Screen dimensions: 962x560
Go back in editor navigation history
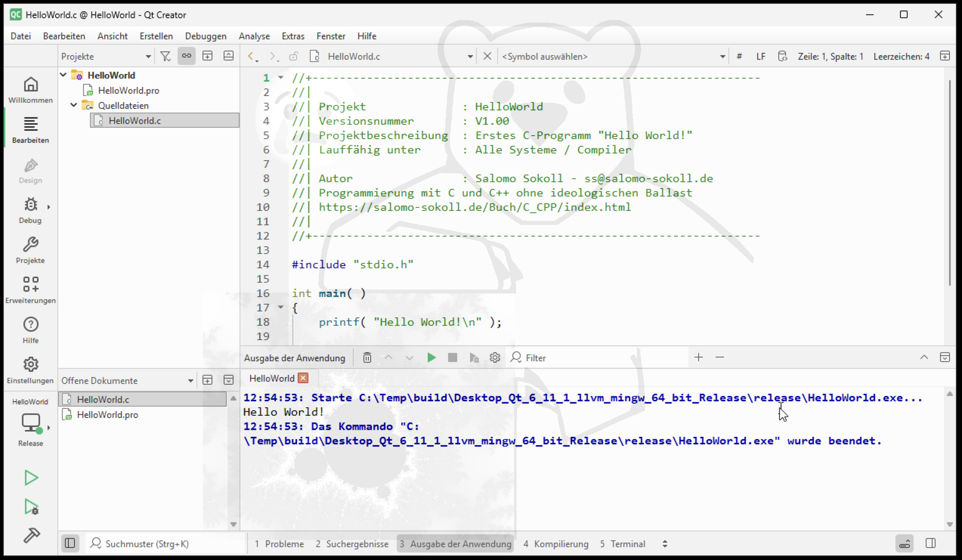click(253, 56)
